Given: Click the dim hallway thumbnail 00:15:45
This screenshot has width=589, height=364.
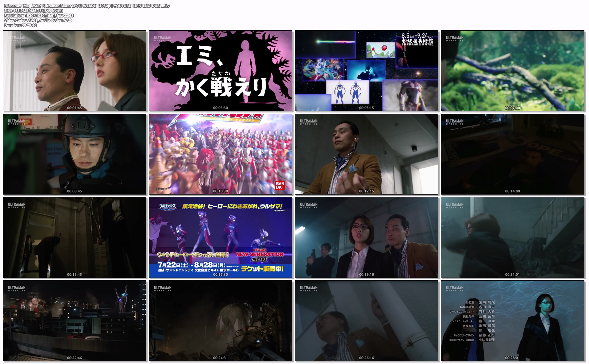Looking at the screenshot, I should pos(75,237).
